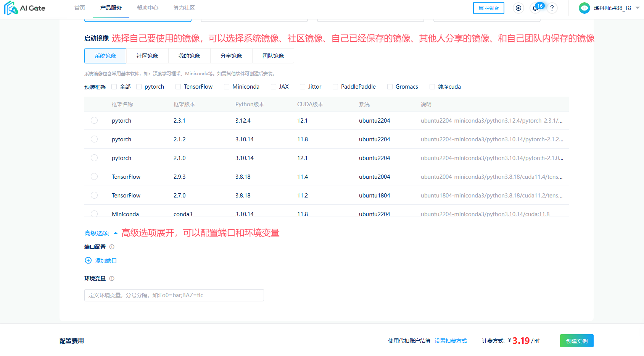Select pytorch 2.1.0 image radio button
The image size is (644, 356).
[94, 158]
